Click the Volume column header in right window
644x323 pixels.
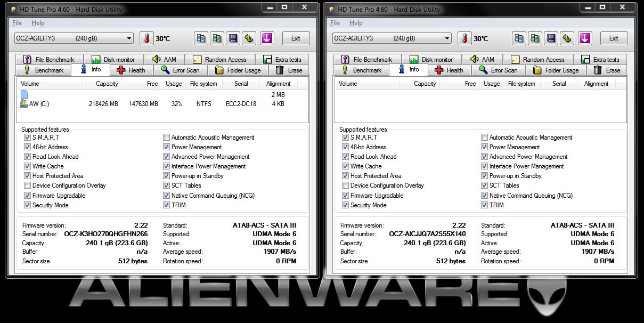[x=367, y=84]
